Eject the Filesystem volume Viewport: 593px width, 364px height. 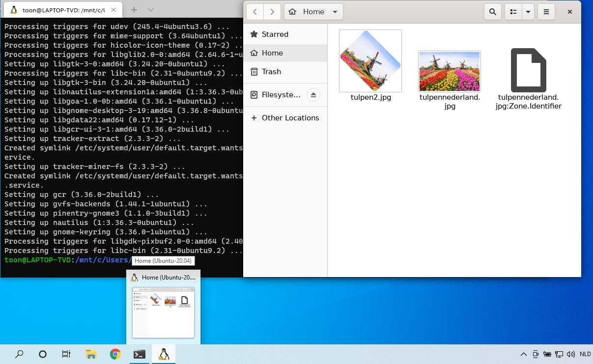pos(313,95)
